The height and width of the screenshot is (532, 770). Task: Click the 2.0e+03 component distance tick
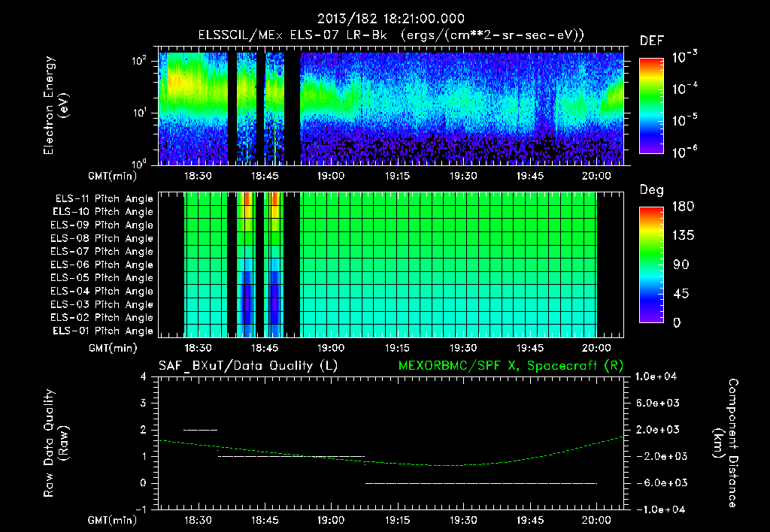pos(658,430)
